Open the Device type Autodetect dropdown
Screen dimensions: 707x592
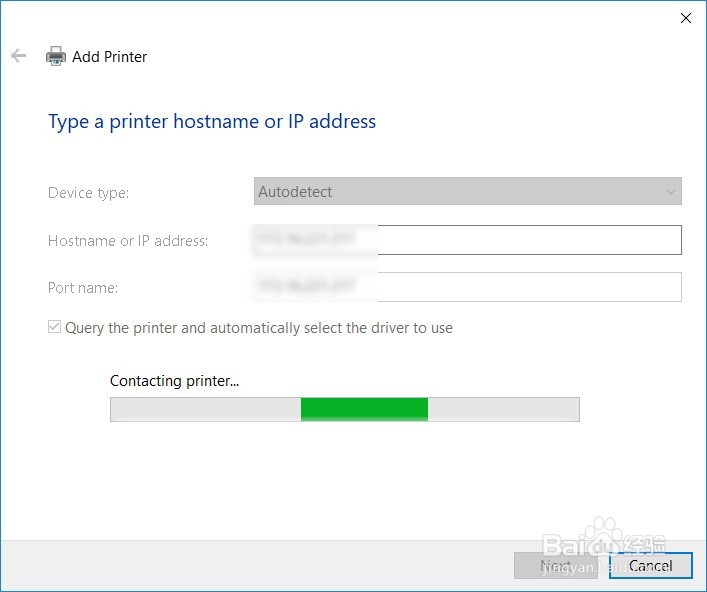(x=467, y=191)
